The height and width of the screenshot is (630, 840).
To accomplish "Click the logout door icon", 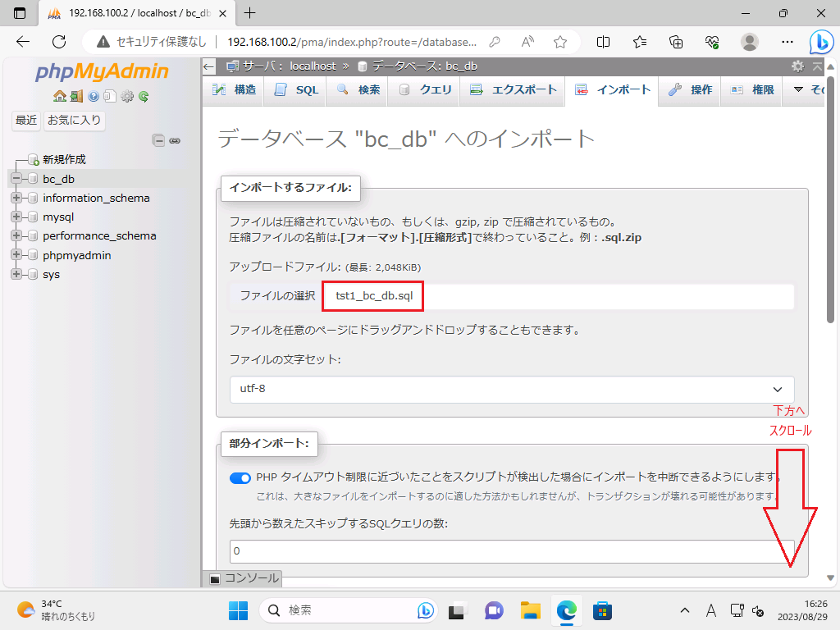I will (x=75, y=96).
